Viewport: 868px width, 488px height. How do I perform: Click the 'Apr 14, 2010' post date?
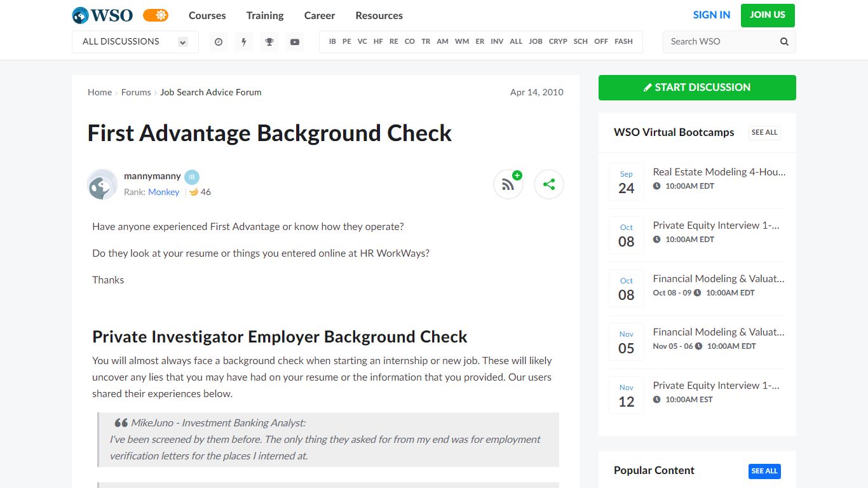[x=537, y=92]
